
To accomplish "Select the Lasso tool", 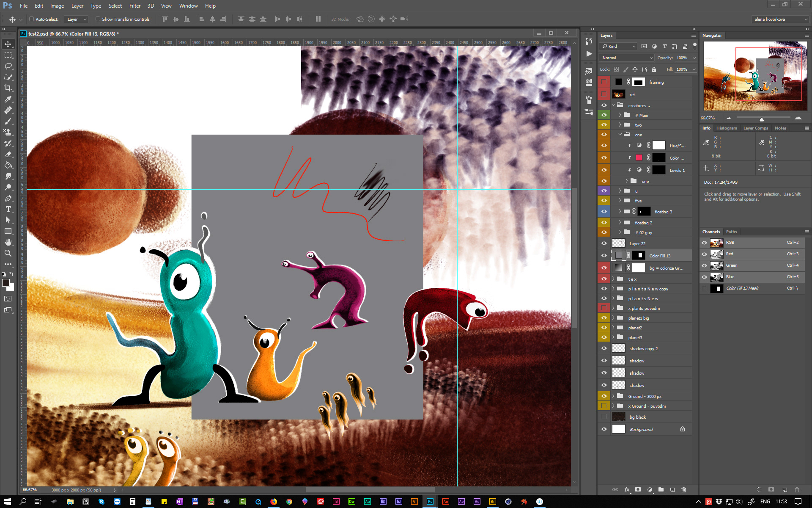I will click(8, 66).
